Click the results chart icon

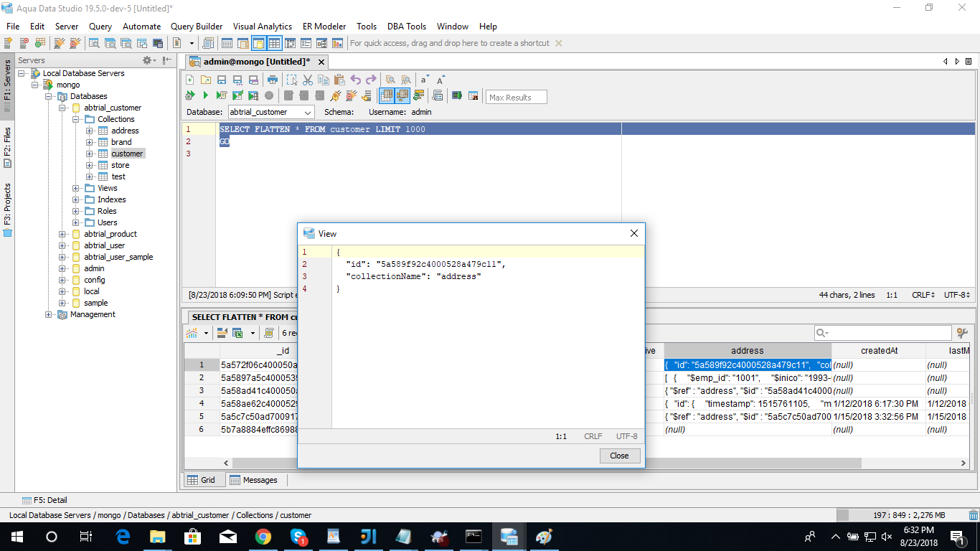(192, 333)
